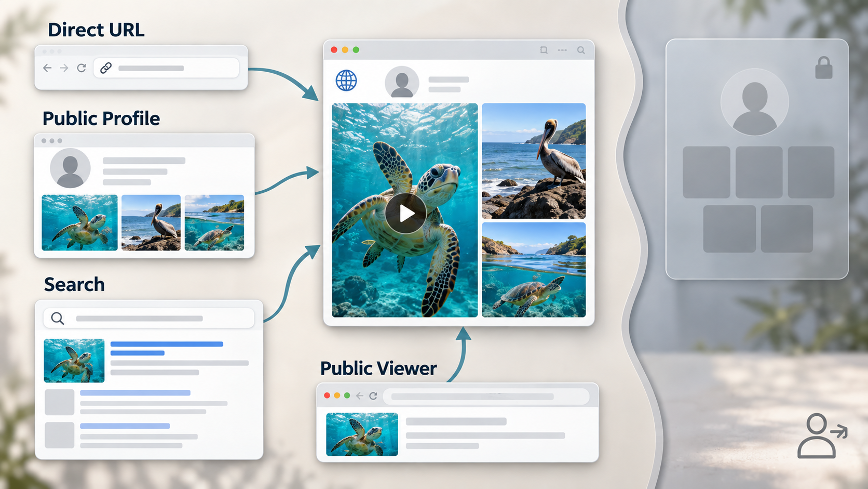Screen dimensions: 868x489
Task: Click the search input field
Action: [x=149, y=318]
